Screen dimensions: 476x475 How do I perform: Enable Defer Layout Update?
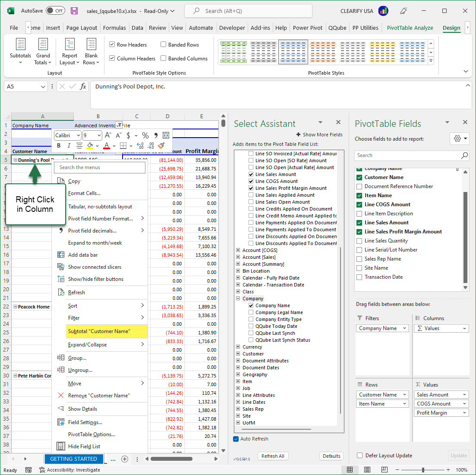pyautogui.click(x=360, y=455)
